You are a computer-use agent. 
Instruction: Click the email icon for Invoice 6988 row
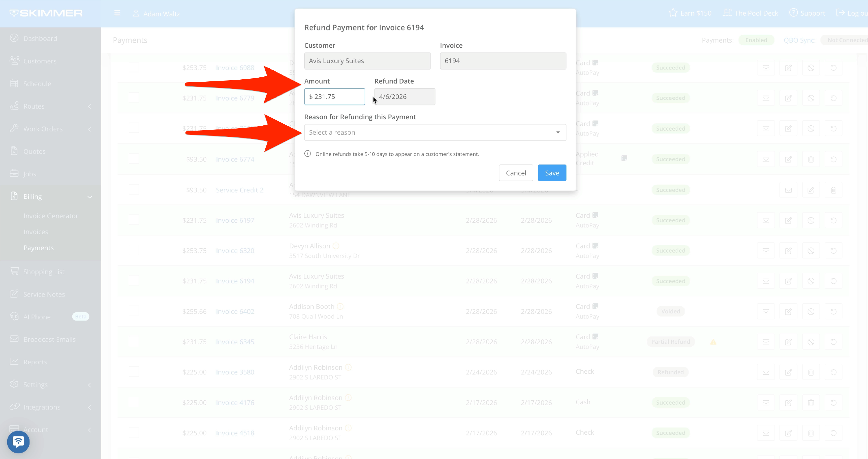tap(766, 68)
